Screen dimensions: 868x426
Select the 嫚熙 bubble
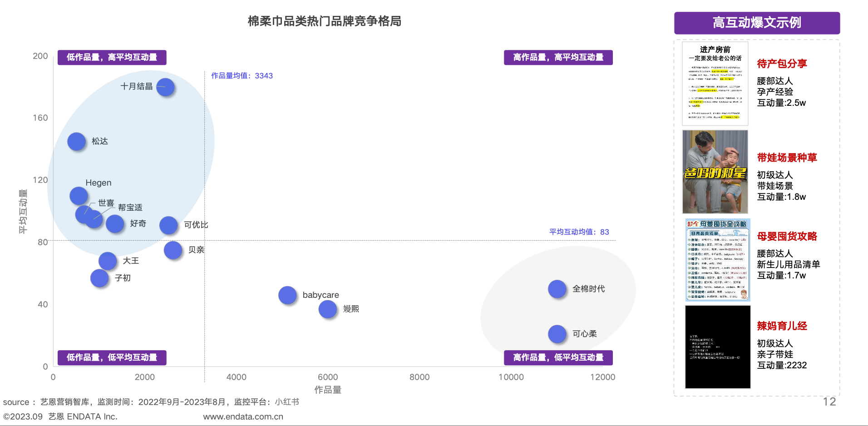coord(328,309)
